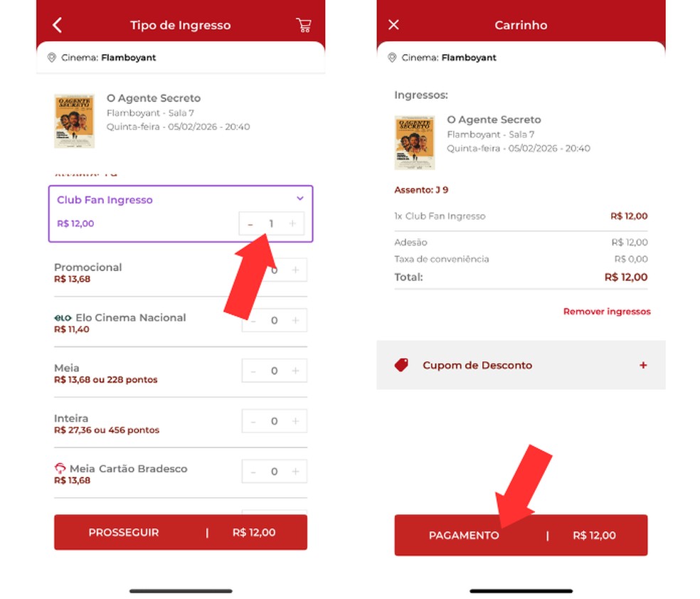The width and height of the screenshot is (700, 599).
Task: Tap the location pin in the Carrinho header
Action: (x=392, y=58)
